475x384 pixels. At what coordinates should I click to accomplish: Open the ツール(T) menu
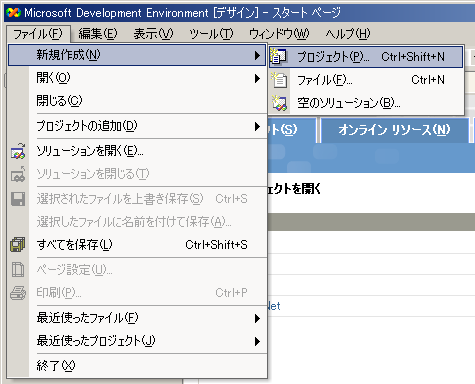tap(211, 34)
